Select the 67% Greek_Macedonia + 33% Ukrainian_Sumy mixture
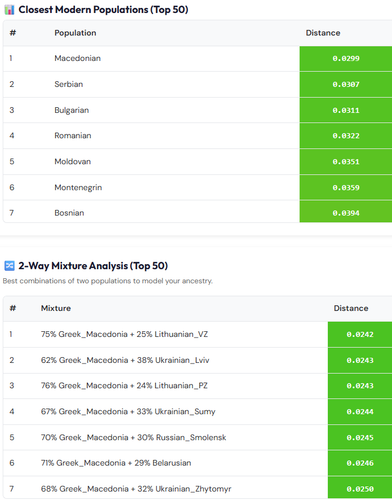The width and height of the screenshot is (392, 500). (198, 411)
